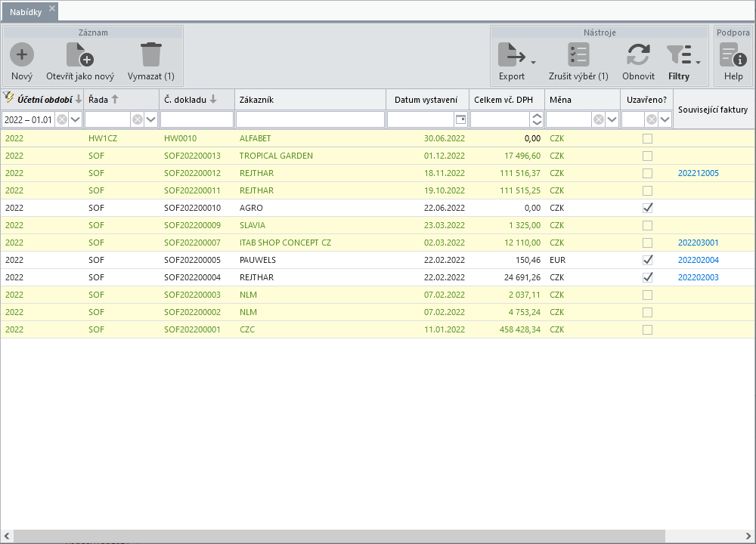Click the Datum vystavení column header

428,100
